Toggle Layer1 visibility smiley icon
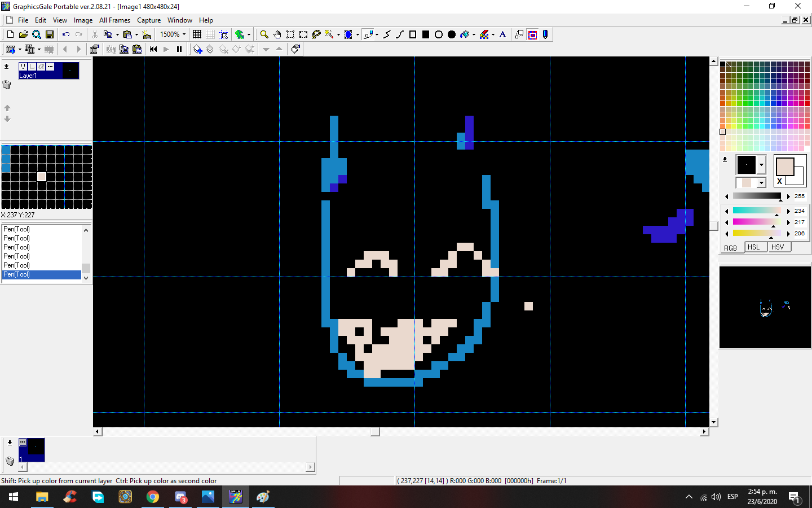 23,67
